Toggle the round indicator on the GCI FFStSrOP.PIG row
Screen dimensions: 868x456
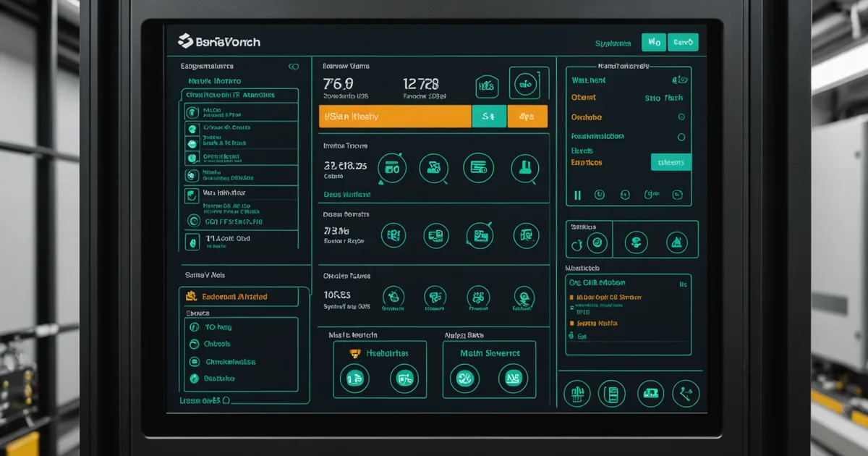[x=193, y=221]
